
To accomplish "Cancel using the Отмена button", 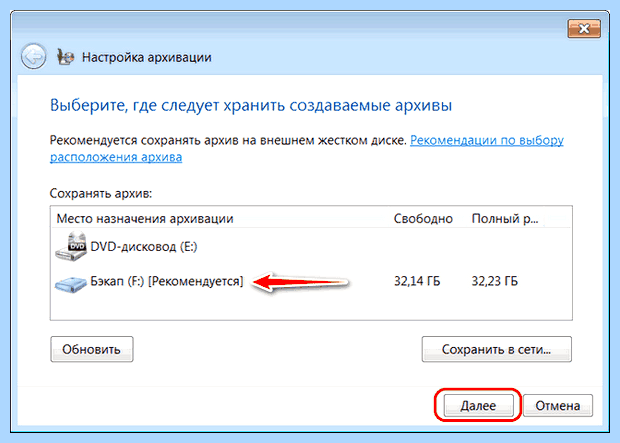I will 558,405.
